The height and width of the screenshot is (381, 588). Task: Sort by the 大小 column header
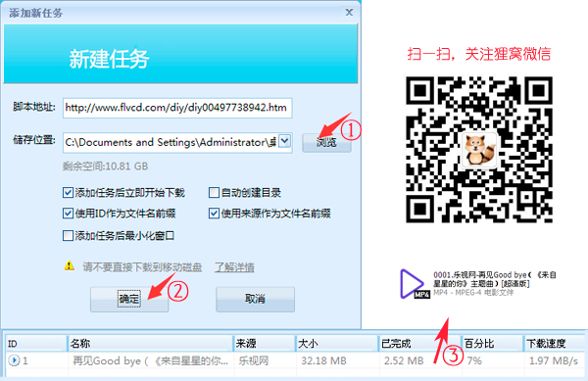pyautogui.click(x=337, y=344)
